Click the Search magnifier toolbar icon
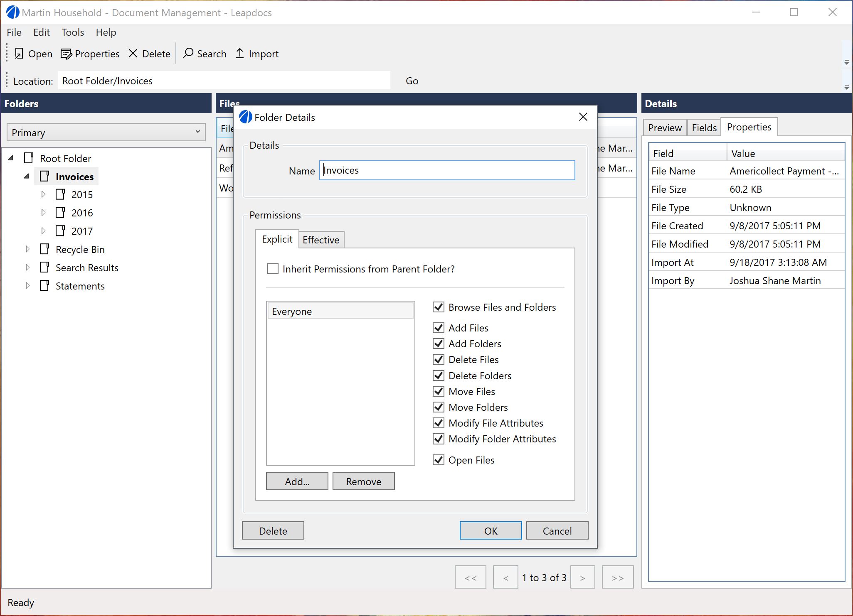This screenshot has height=616, width=853. tap(188, 53)
